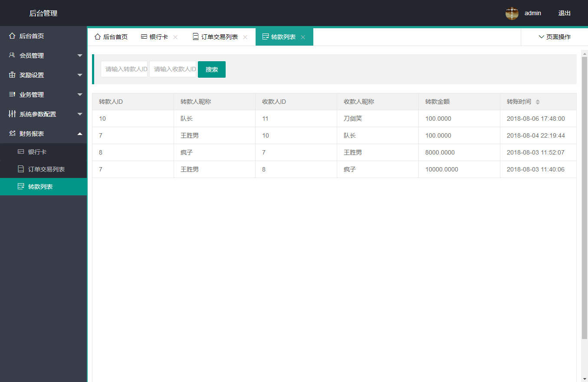
Task: Expand the 会员管理 dropdown arrow
Action: (x=80, y=56)
